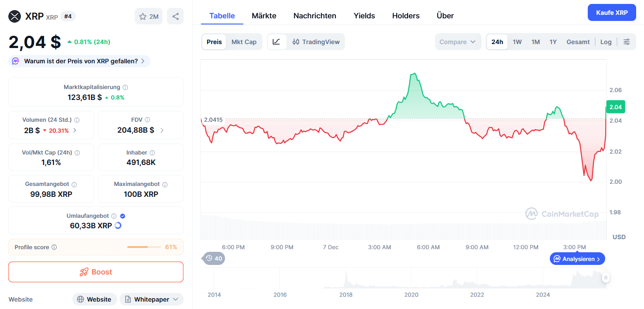The width and height of the screenshot is (644, 309).
Task: Expand the FDV details via its chevron
Action: [x=161, y=129]
